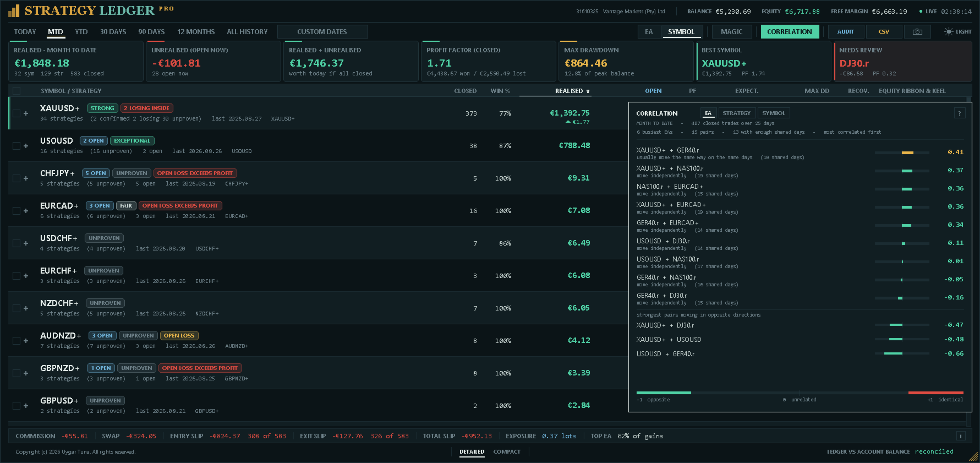Check the EURCHF+ row checkbox
The height and width of the screenshot is (463, 980).
(17, 276)
